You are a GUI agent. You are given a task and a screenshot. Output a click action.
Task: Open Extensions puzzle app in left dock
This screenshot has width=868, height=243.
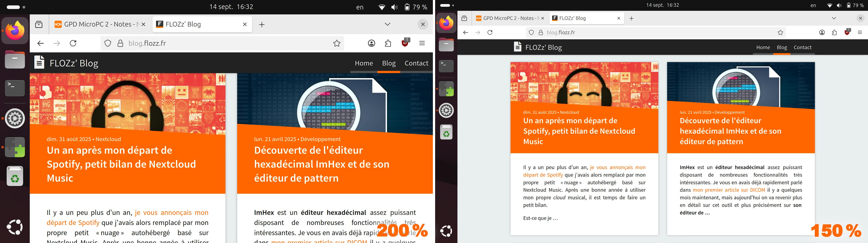click(15, 147)
